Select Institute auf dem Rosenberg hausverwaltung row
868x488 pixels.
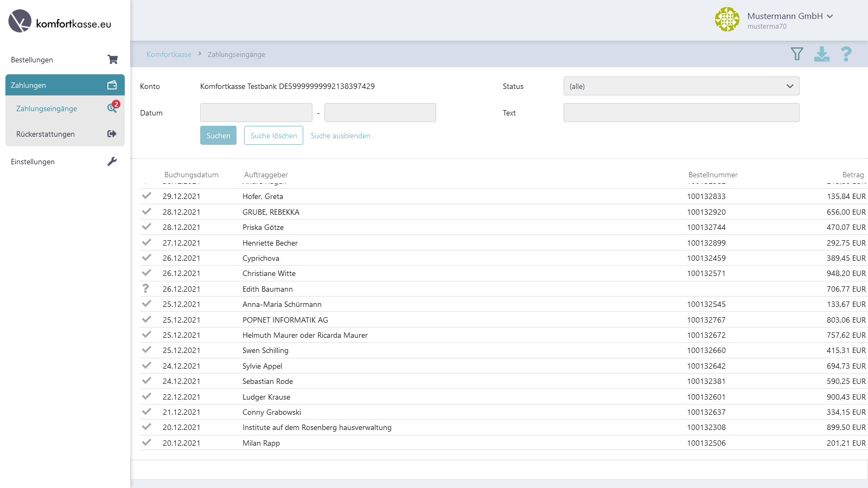(x=503, y=427)
